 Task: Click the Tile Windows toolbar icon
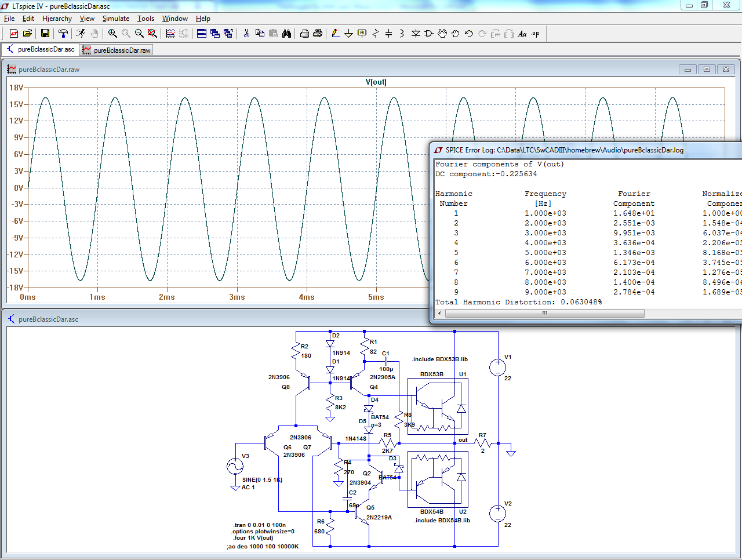[x=202, y=34]
